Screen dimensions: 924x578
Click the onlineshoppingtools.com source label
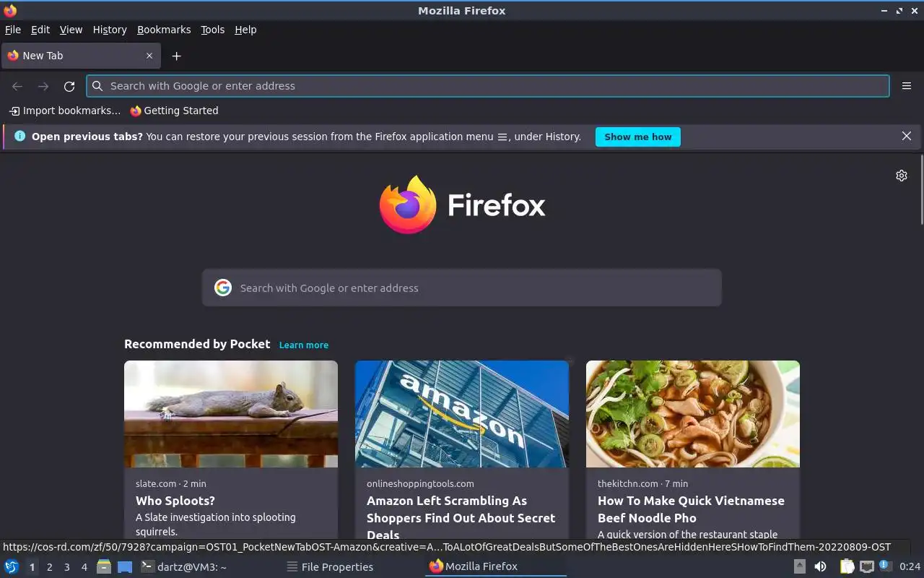pyautogui.click(x=420, y=483)
